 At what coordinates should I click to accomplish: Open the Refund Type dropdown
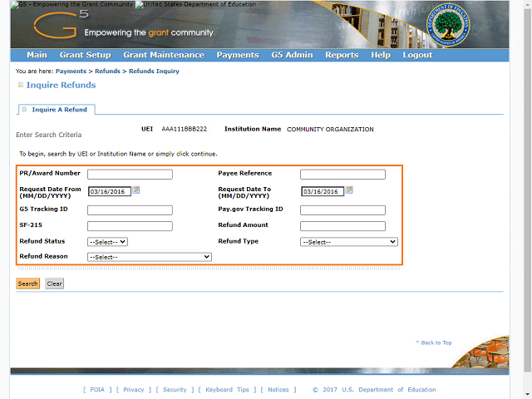[349, 242]
